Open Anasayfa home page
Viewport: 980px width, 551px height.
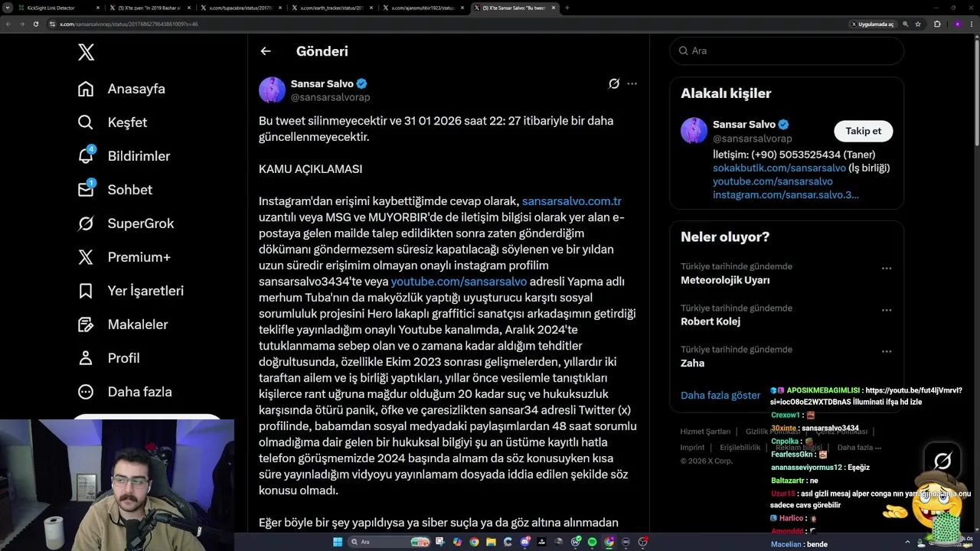(122, 89)
